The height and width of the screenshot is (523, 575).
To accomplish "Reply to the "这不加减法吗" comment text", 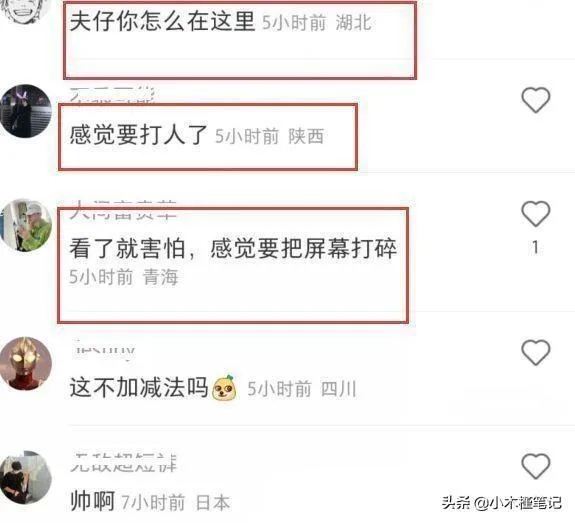I will point(139,388).
